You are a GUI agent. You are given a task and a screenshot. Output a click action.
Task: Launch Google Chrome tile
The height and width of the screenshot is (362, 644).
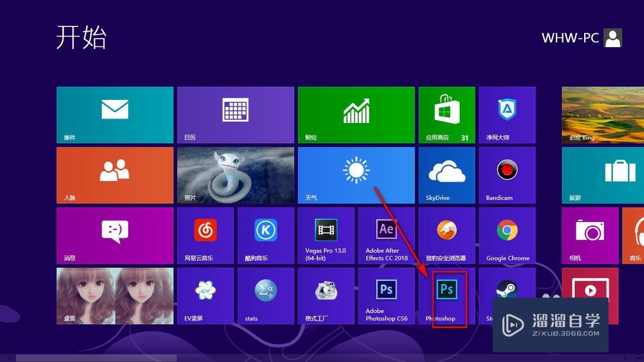pyautogui.click(x=507, y=236)
